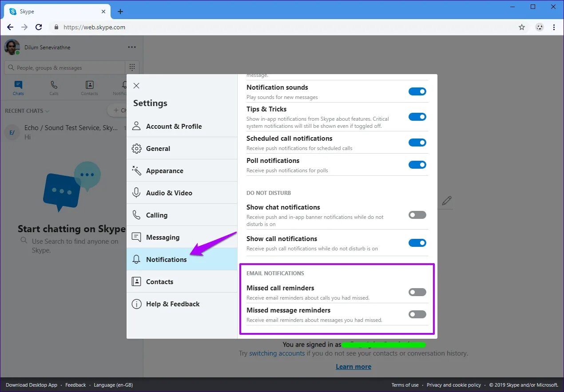Click the Contacts book icon in Settings
This screenshot has height=392, width=564.
coord(137,281)
